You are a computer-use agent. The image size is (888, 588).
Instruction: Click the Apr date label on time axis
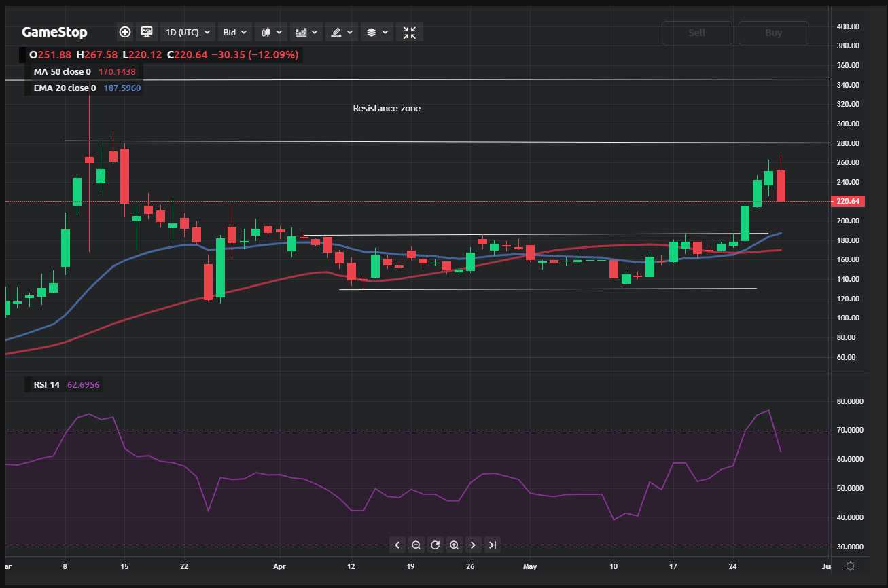tap(280, 566)
